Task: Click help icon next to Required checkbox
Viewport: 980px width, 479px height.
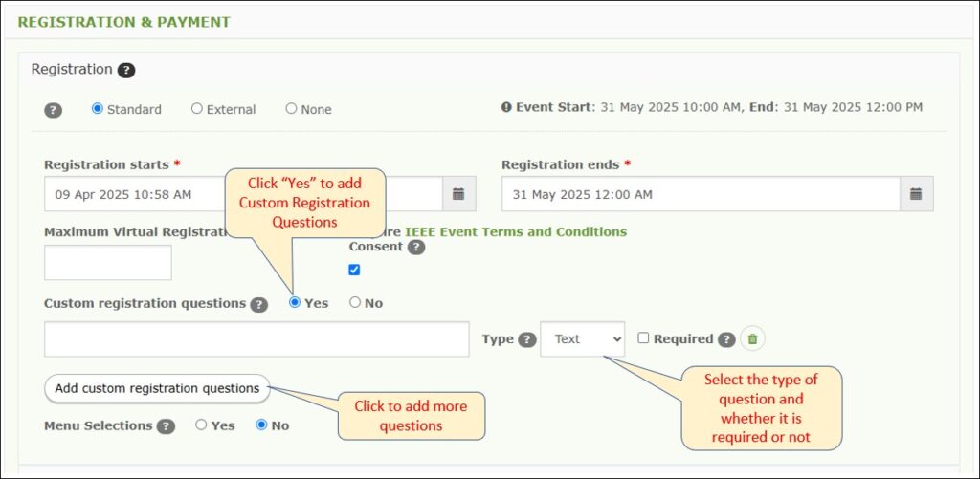Action: point(726,339)
